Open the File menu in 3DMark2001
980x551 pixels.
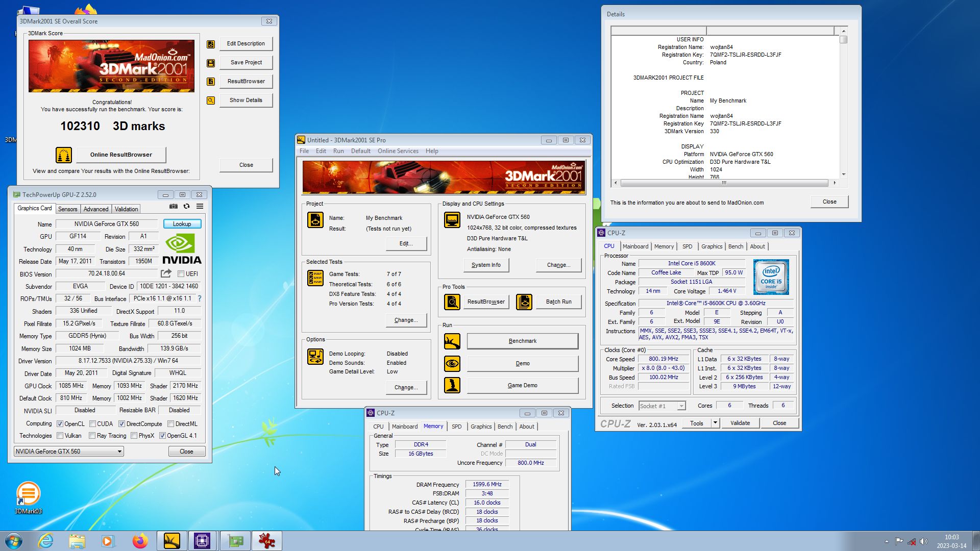pyautogui.click(x=304, y=151)
